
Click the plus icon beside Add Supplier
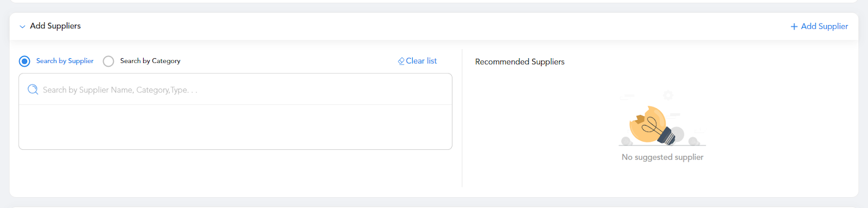(x=794, y=27)
